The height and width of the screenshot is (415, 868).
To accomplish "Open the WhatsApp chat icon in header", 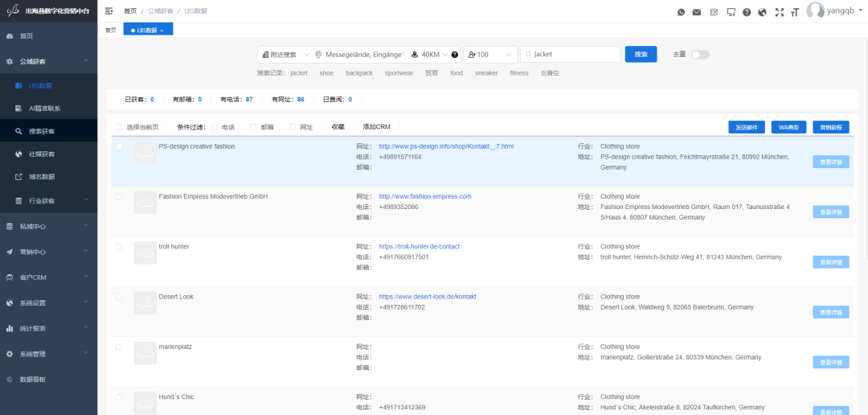I will click(x=681, y=12).
